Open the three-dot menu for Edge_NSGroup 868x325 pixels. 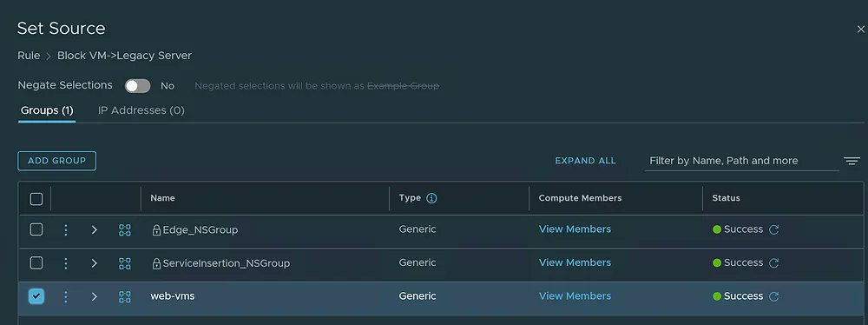point(66,229)
